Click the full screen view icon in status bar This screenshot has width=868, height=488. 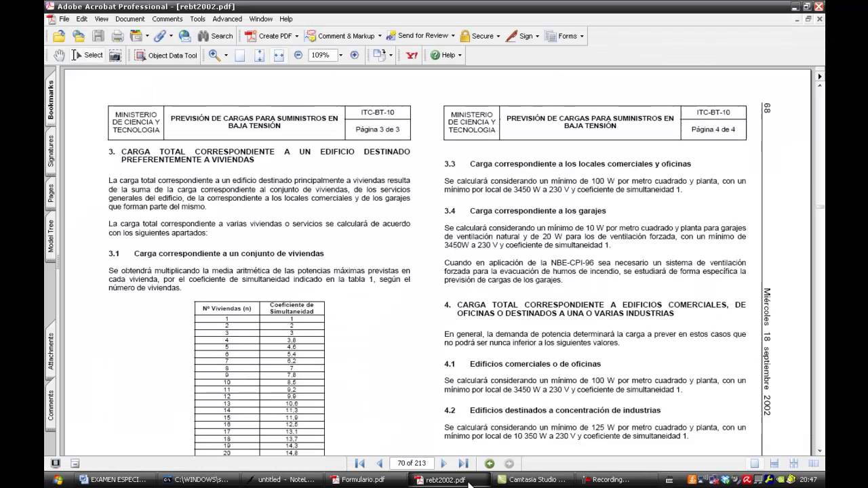56,464
